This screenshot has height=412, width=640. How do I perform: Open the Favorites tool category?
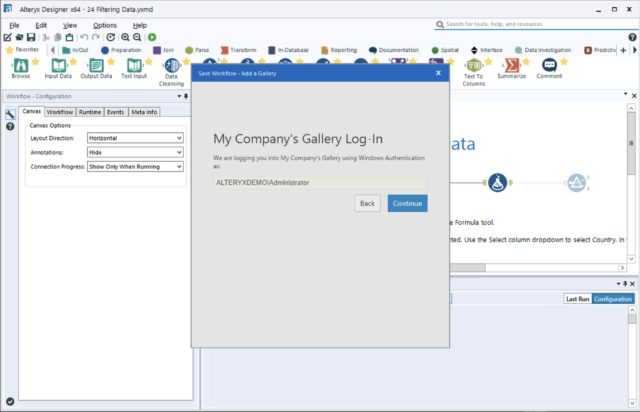click(22, 50)
